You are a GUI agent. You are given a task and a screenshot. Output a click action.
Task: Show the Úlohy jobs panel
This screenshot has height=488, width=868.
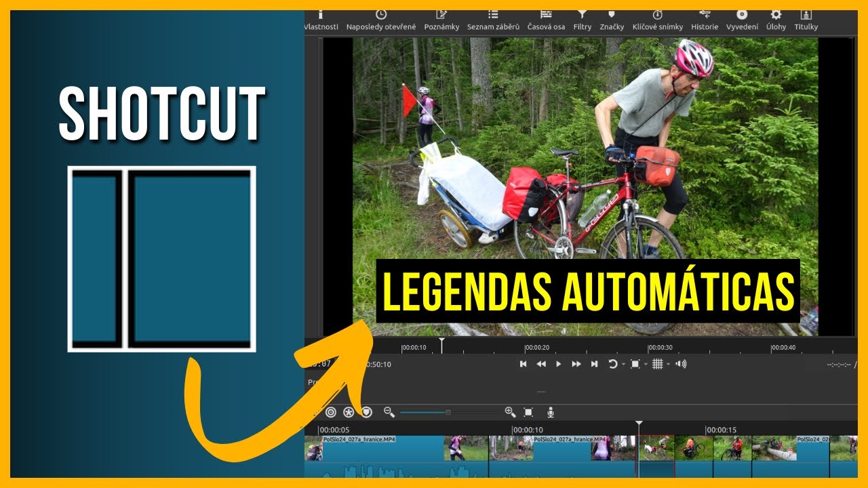pyautogui.click(x=776, y=20)
